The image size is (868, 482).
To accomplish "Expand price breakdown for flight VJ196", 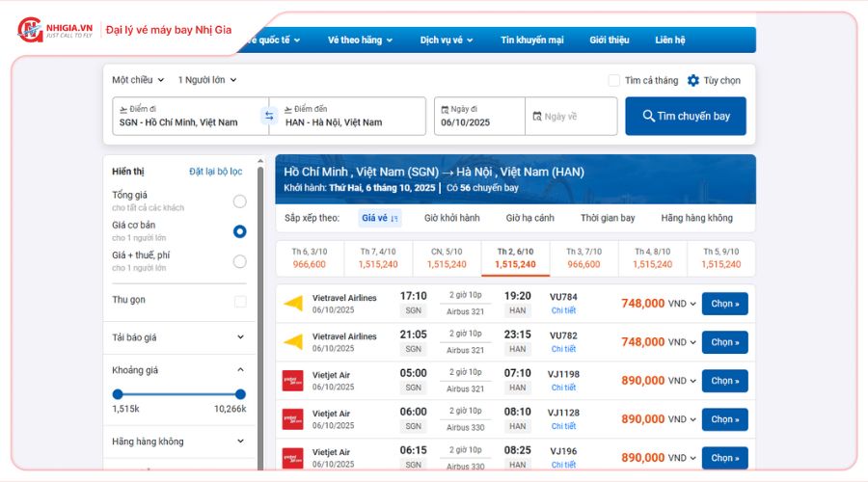I will pos(692,458).
